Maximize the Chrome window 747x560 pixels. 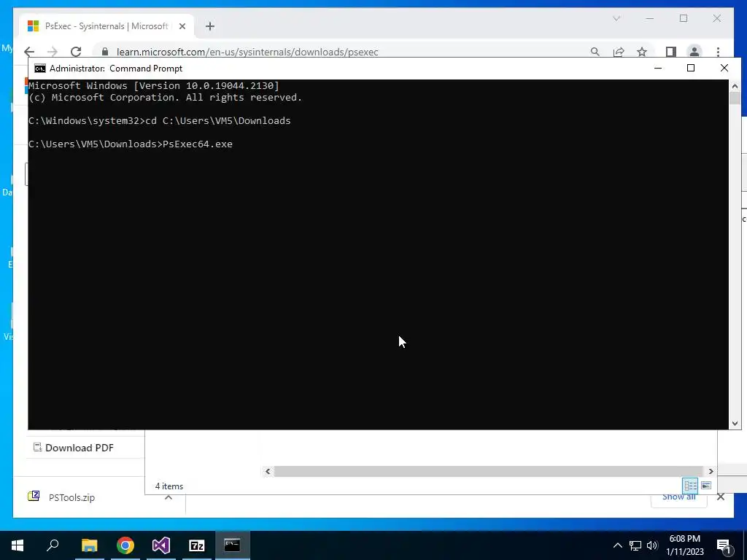coord(684,18)
